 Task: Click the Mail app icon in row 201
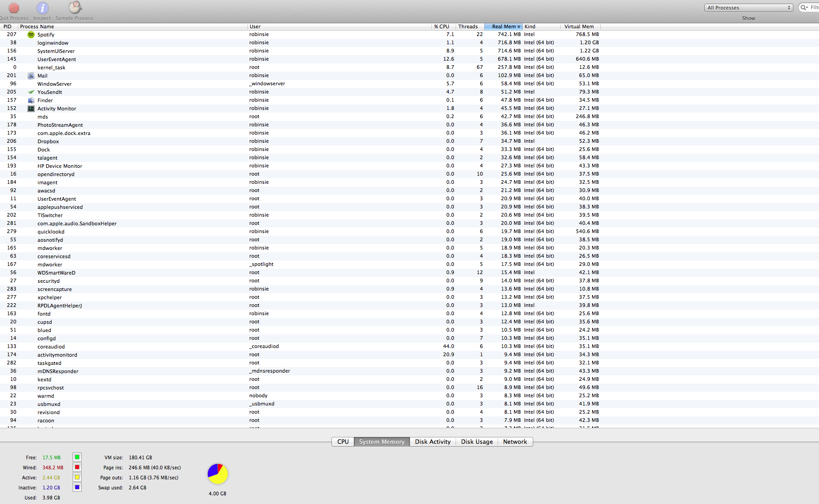[x=31, y=76]
